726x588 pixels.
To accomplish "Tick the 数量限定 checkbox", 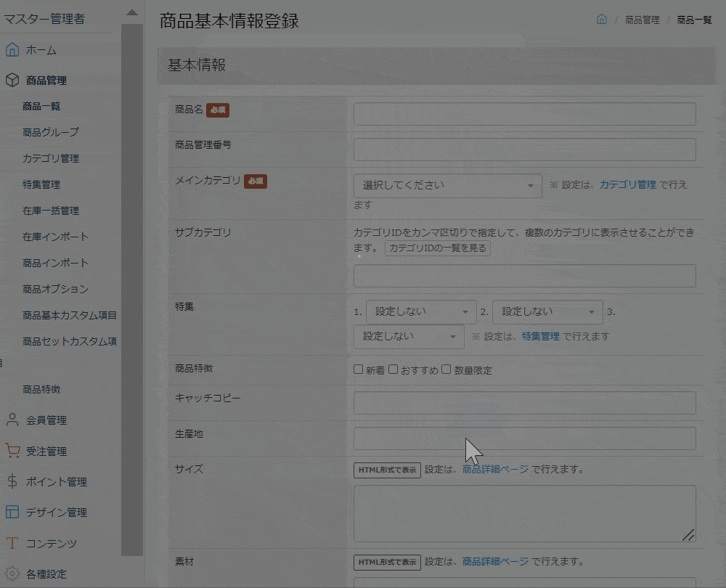I will click(446, 369).
